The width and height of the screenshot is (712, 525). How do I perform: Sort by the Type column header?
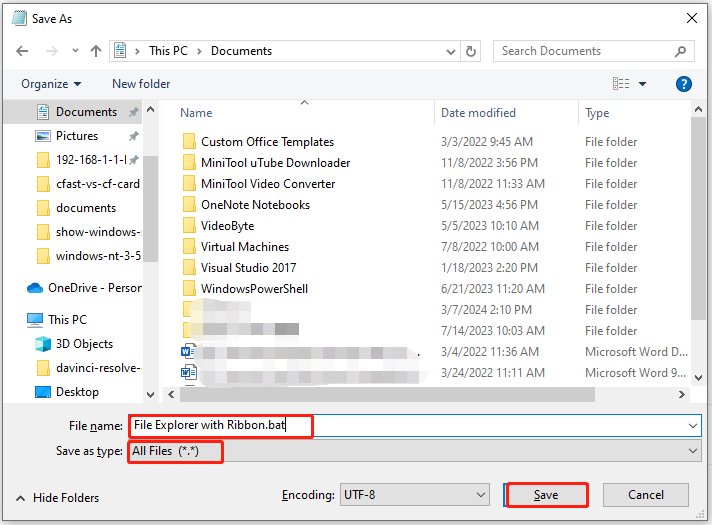597,113
